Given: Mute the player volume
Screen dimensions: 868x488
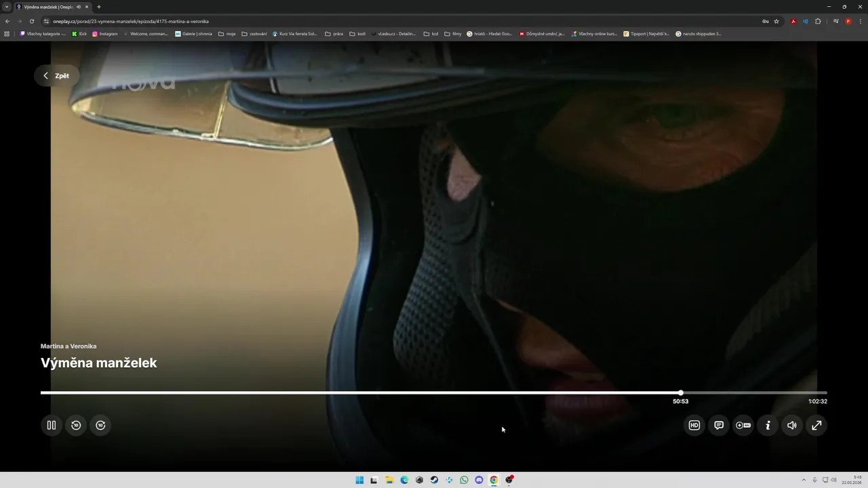Looking at the screenshot, I should 792,426.
